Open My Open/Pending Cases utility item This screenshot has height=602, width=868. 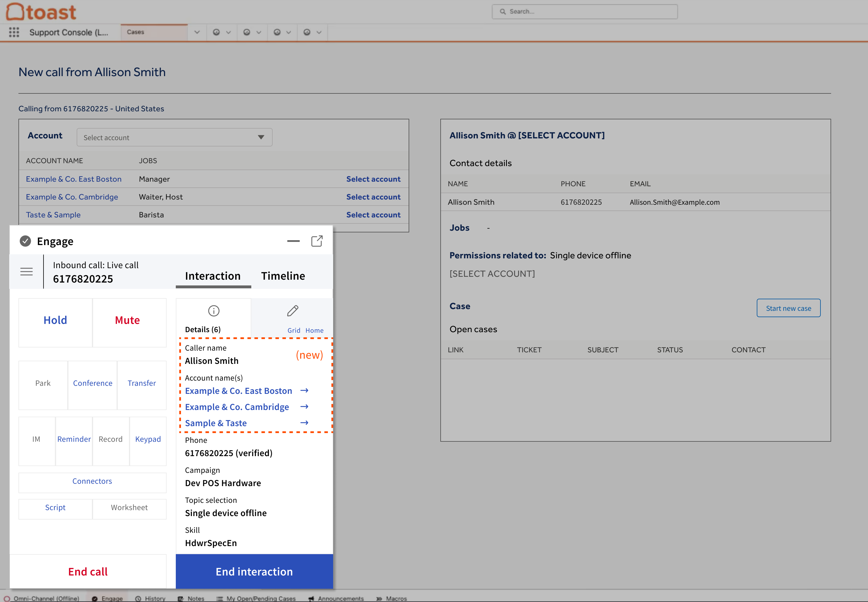pos(256,598)
